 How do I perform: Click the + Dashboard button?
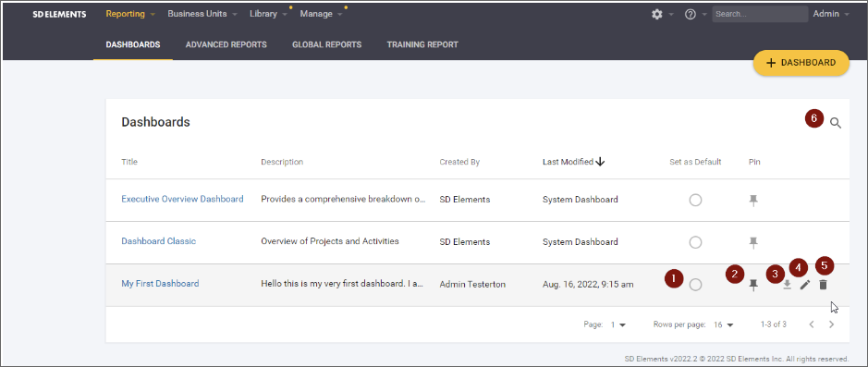pos(801,63)
